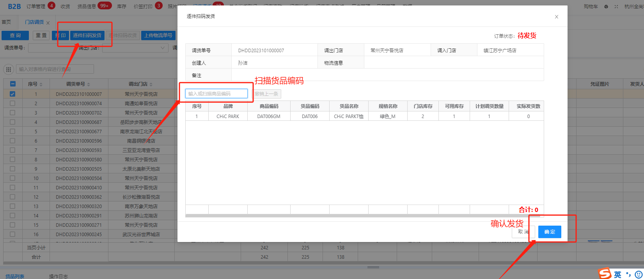This screenshot has height=279, width=644.
Task: Switch to the 首页 tab
Action: point(7,22)
